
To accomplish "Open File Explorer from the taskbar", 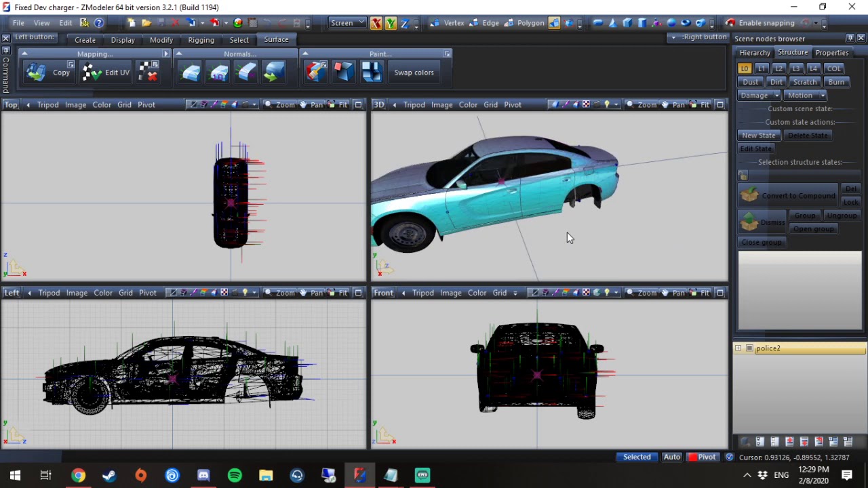I will click(x=266, y=475).
